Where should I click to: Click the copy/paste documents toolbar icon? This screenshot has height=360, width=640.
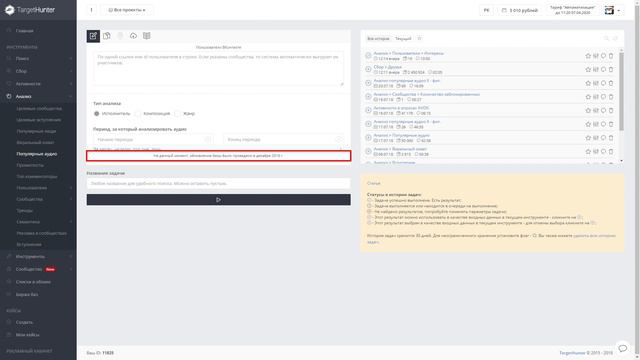click(x=107, y=36)
